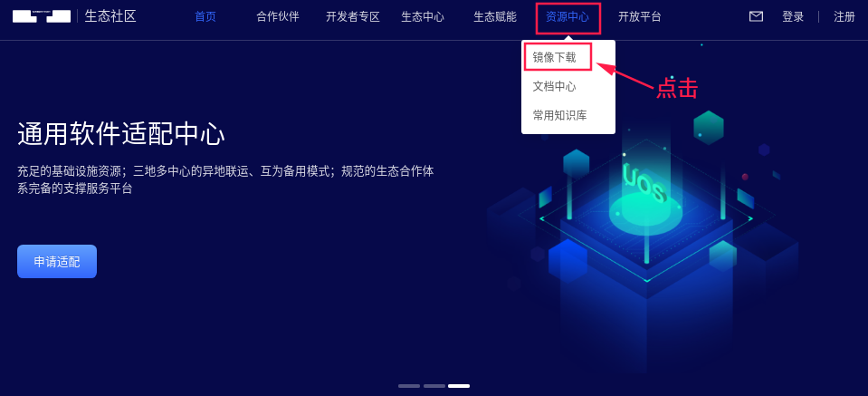
Task: Click the 申请适配 button
Action: 57,261
